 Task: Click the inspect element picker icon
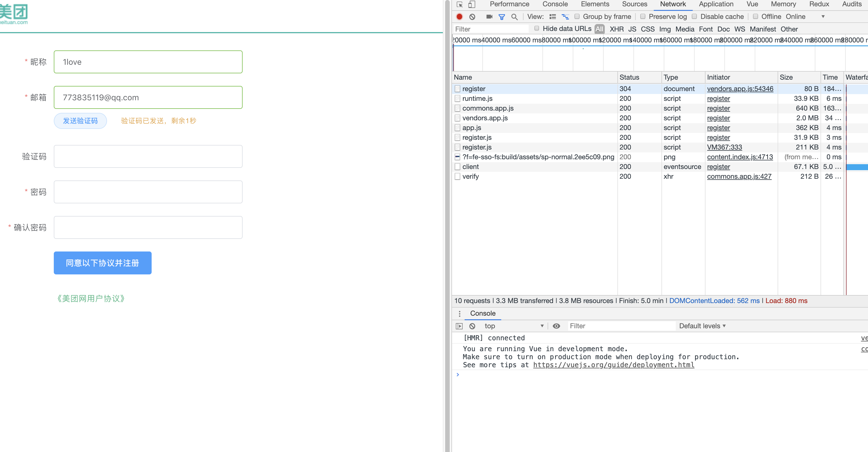pos(459,4)
